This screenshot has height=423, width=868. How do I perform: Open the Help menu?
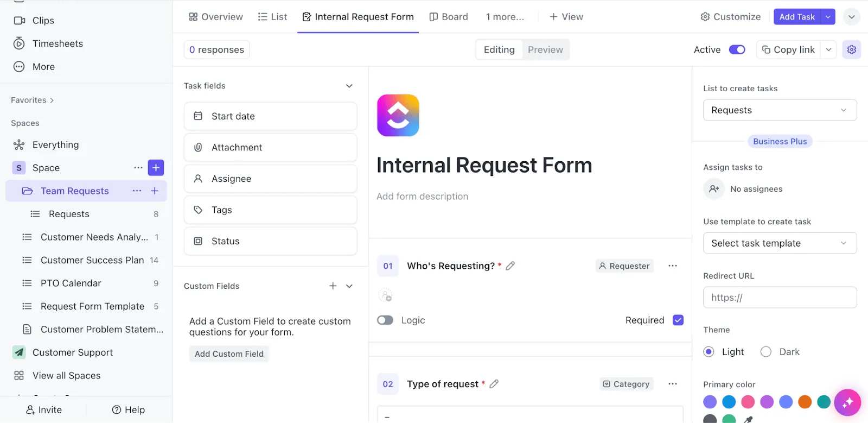[129, 410]
